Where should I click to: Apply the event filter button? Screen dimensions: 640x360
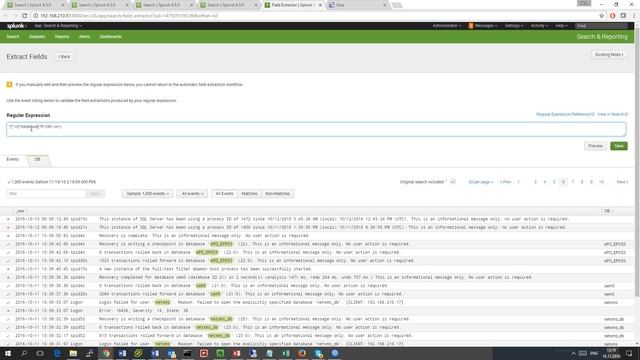pyautogui.click(x=96, y=193)
